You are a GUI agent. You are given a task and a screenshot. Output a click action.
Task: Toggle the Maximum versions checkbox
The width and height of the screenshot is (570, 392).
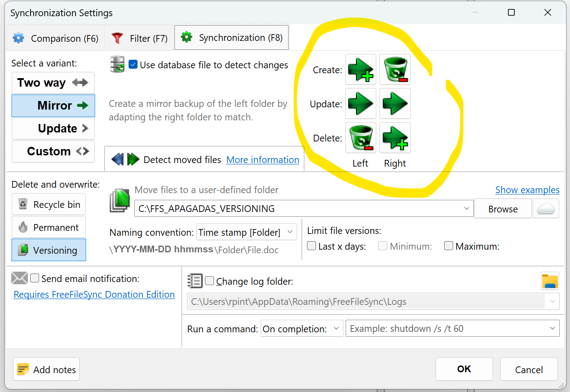(x=448, y=246)
